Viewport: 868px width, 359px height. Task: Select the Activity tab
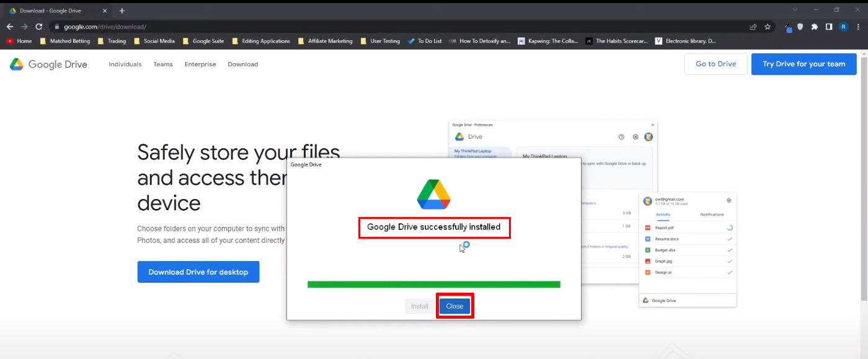[664, 215]
